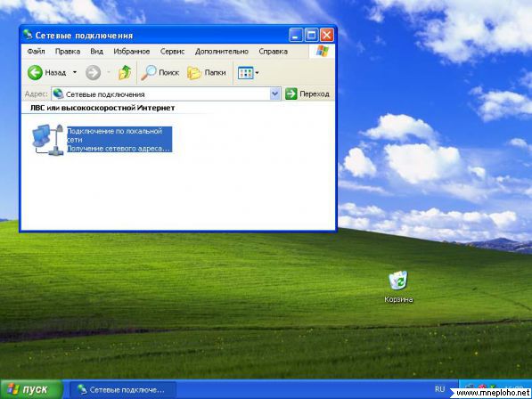
Task: Click the Сетевые подключения taskbar button
Action: click(123, 390)
